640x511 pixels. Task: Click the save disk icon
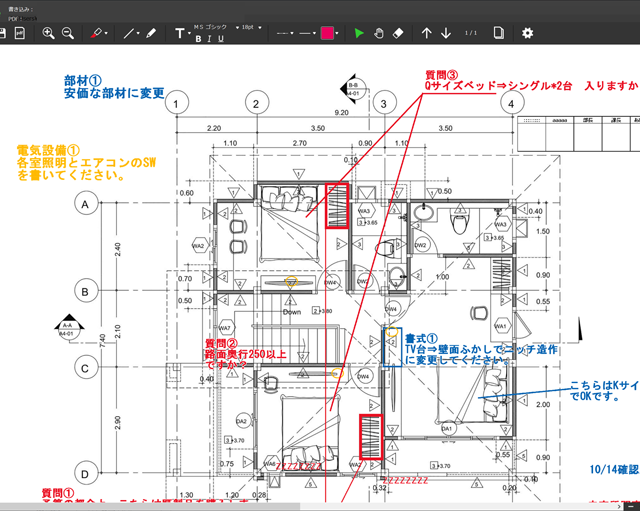[3, 33]
